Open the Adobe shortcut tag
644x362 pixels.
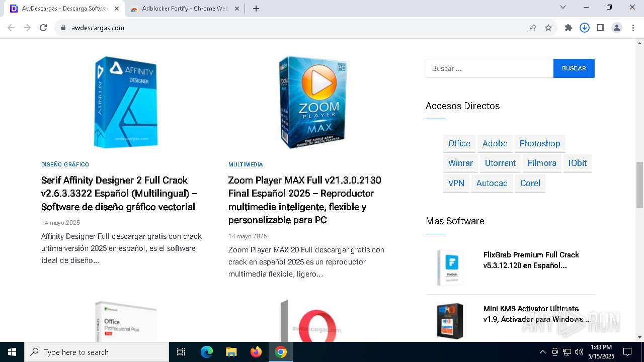[495, 143]
